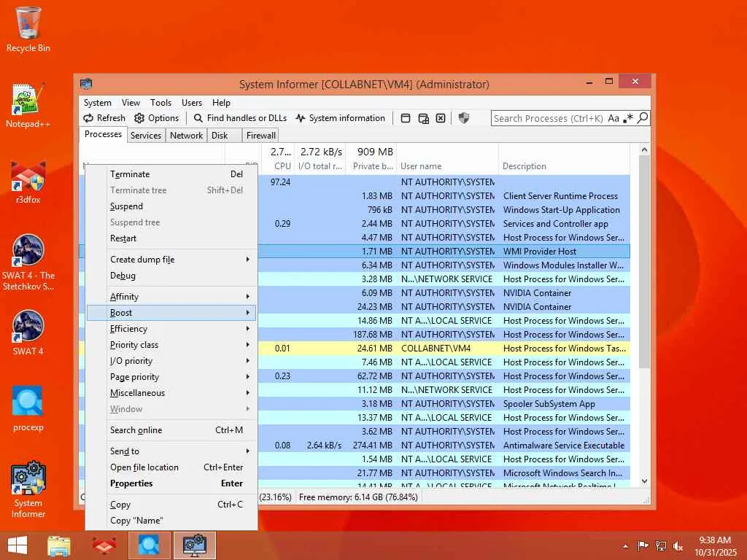Expand the Boost submenu
Screen dimensions: 747x560
(171, 313)
